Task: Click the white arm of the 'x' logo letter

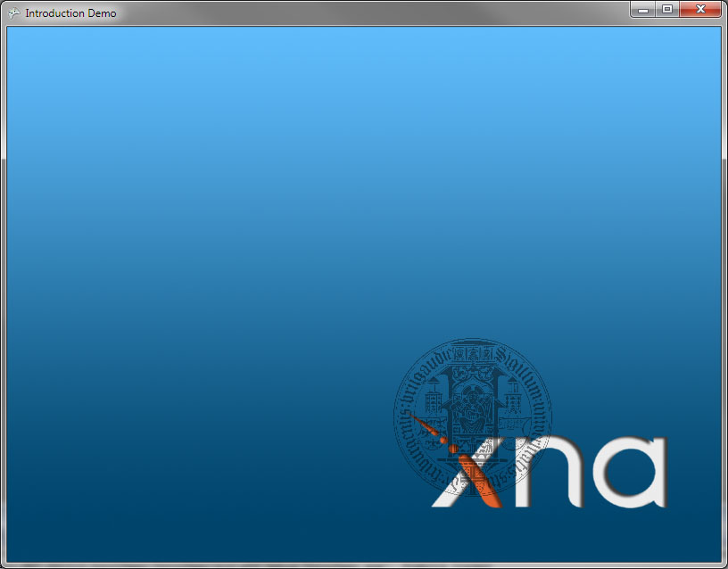Action: [x=446, y=495]
